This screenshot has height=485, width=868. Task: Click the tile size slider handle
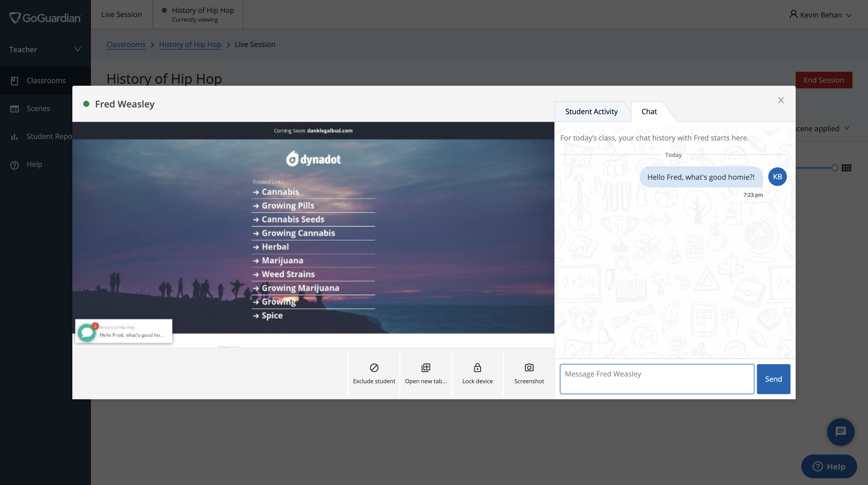(x=834, y=168)
